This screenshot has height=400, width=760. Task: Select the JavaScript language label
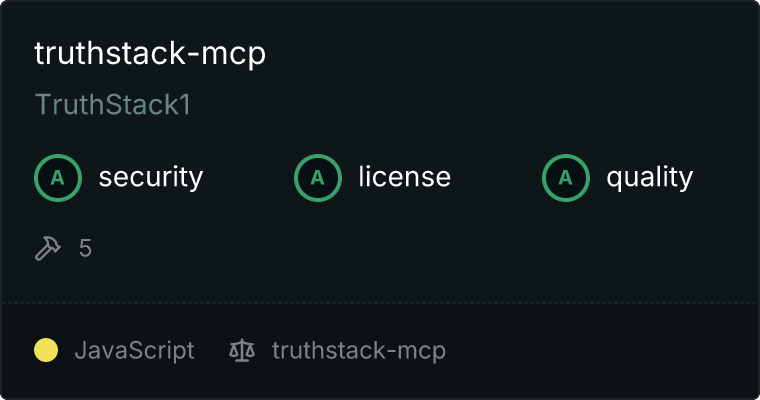point(134,351)
